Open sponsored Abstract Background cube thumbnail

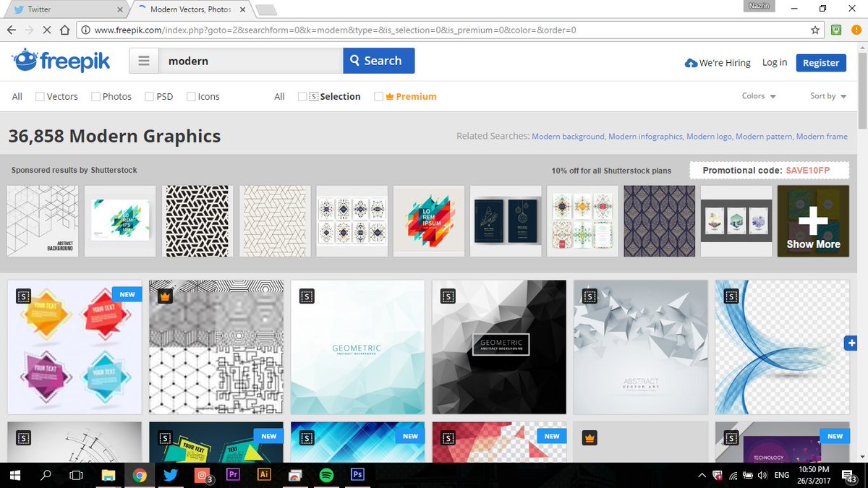point(43,221)
